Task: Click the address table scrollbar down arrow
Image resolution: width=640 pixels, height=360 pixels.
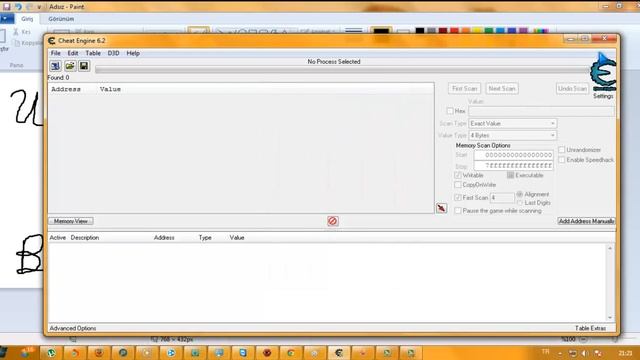Action: click(610, 318)
